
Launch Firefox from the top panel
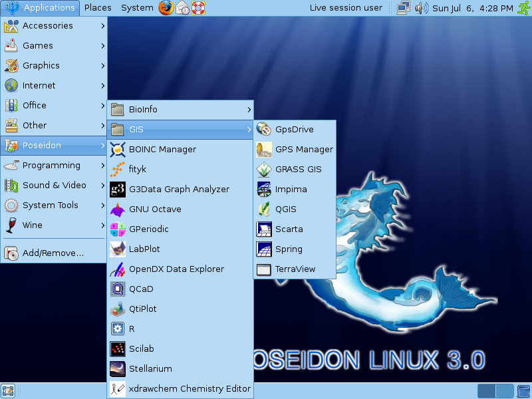(x=166, y=8)
